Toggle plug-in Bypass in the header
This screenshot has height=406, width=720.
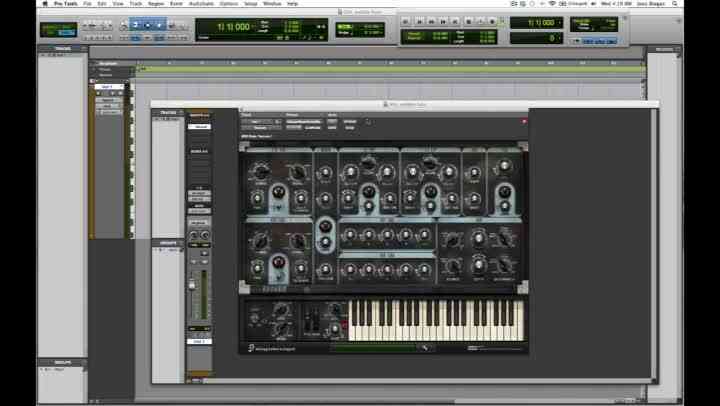(x=350, y=122)
